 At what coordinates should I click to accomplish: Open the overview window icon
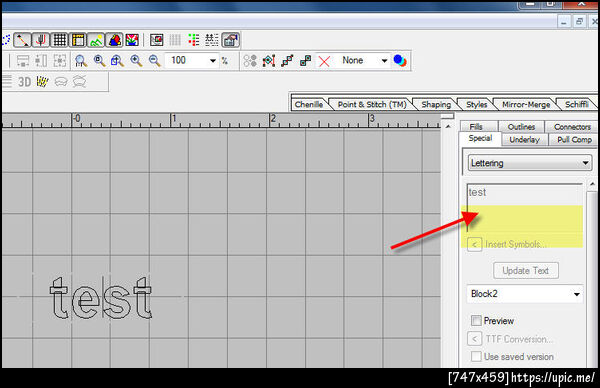pyautogui.click(x=157, y=40)
